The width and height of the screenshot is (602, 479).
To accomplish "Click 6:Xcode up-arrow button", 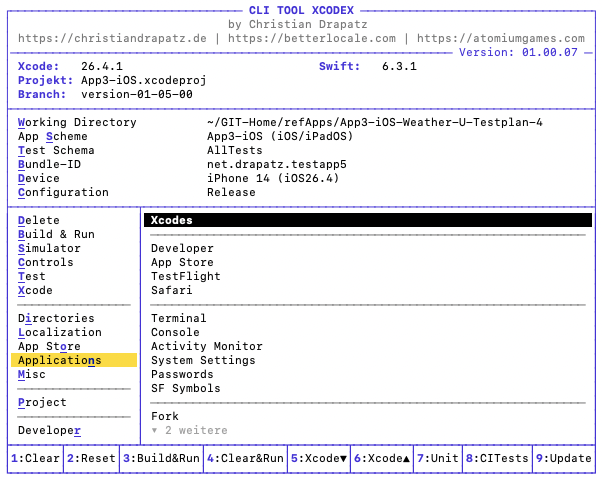I will tap(382, 458).
